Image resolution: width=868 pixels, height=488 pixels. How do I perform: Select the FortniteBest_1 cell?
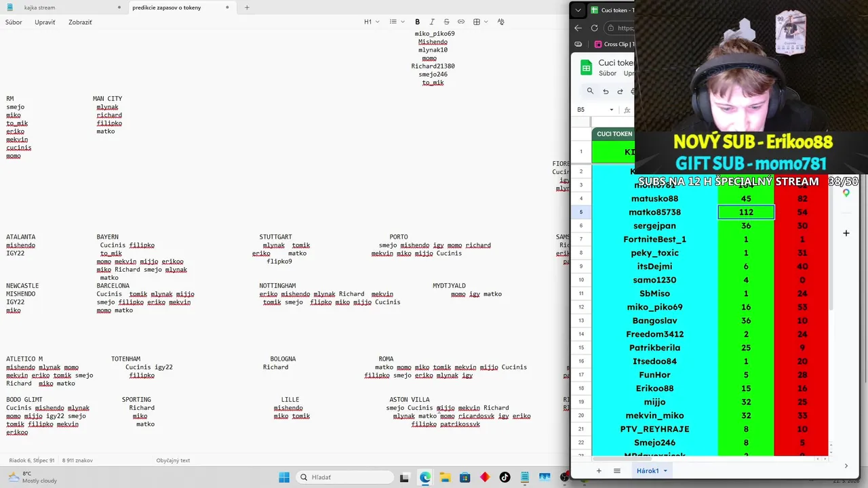coord(654,239)
